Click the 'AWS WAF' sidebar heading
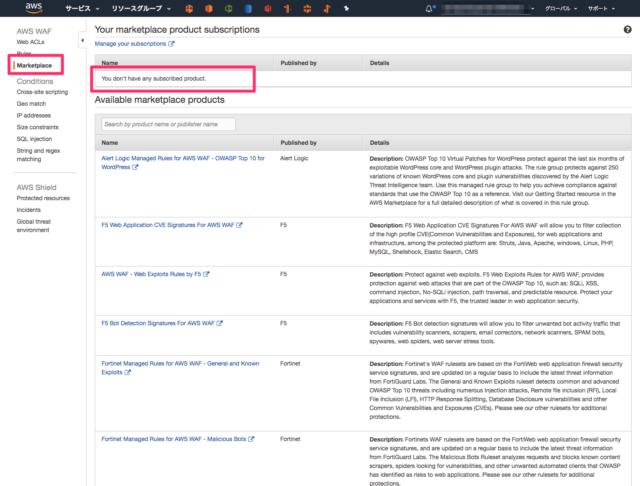This screenshot has height=486, width=640. [34, 31]
